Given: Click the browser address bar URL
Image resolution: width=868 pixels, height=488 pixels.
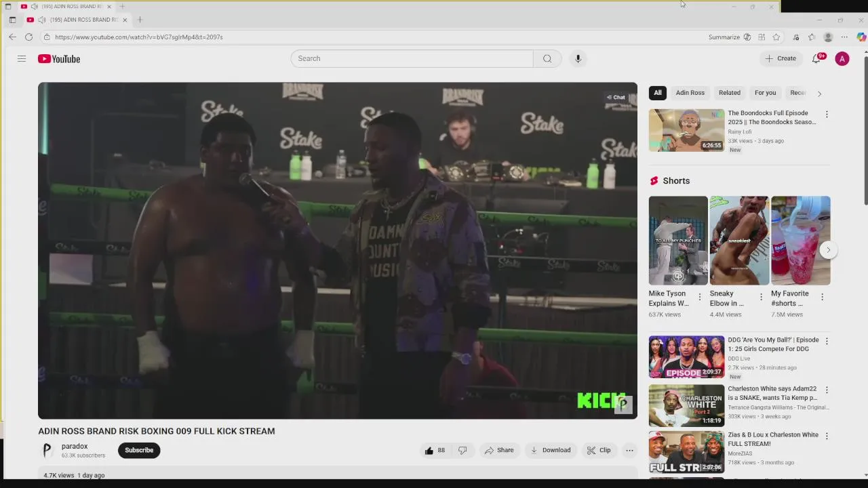Looking at the screenshot, I should click(x=139, y=37).
